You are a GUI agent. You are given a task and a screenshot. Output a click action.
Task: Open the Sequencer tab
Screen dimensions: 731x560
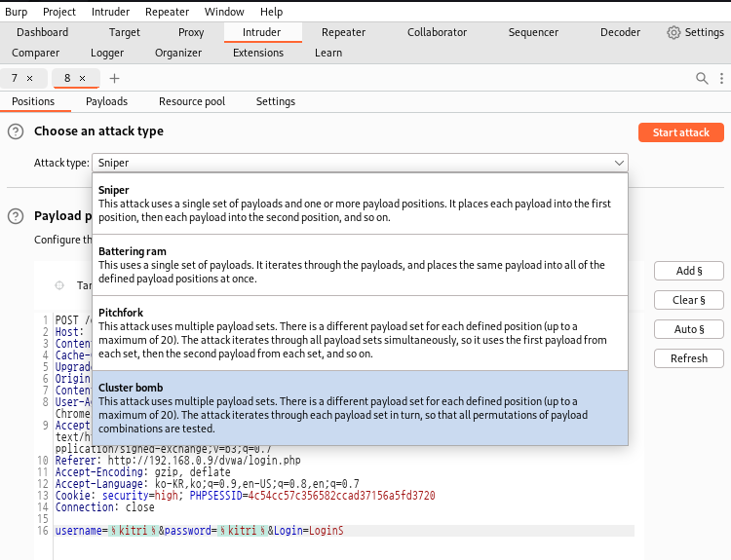533,32
